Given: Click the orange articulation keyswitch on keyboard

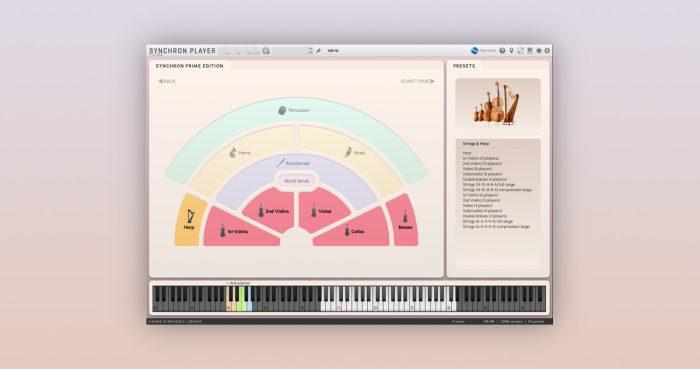Looking at the screenshot, I should pyautogui.click(x=229, y=306).
